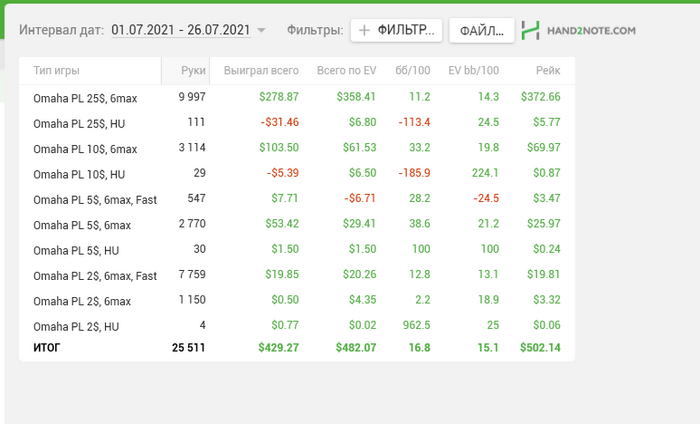Click won value $53.42
700x424 pixels.
(x=282, y=224)
